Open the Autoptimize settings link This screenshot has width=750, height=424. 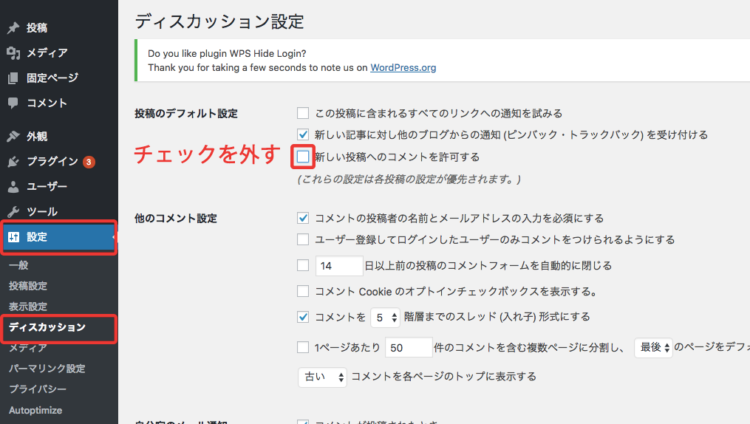tap(38, 409)
